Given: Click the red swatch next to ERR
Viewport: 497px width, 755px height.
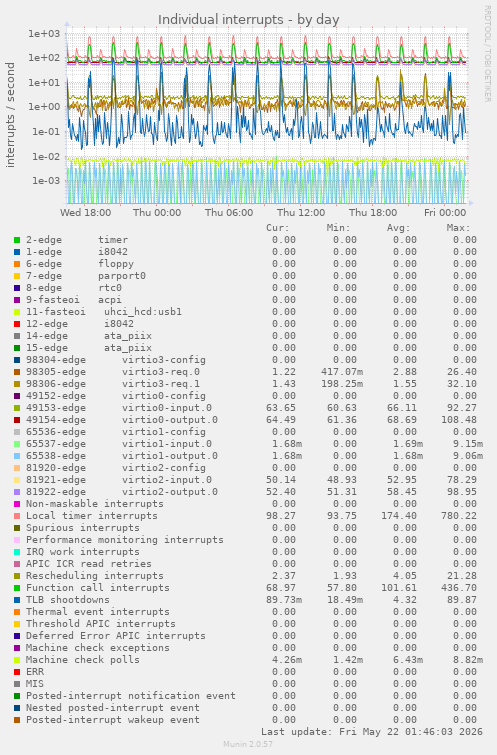Looking at the screenshot, I should click(x=17, y=672).
